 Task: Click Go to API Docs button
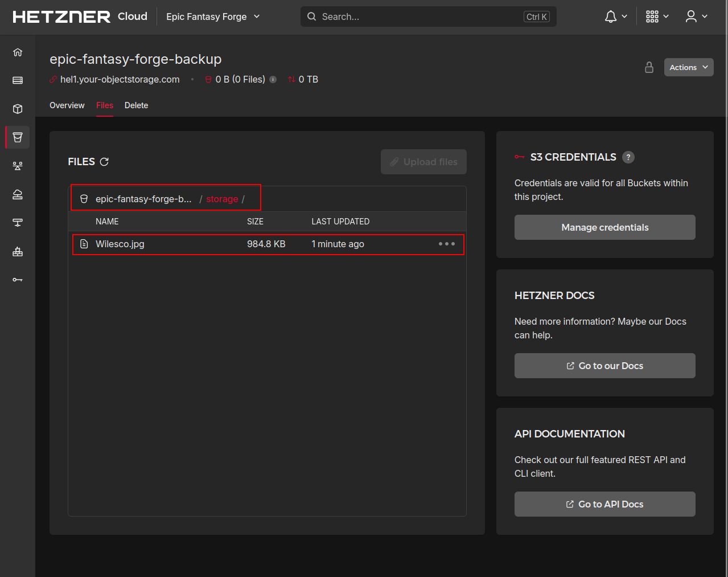point(605,504)
